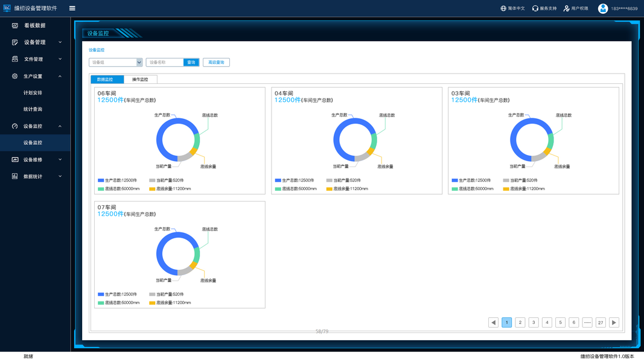Click the 生产设置 gear icon
The image size is (644, 362).
click(x=14, y=77)
